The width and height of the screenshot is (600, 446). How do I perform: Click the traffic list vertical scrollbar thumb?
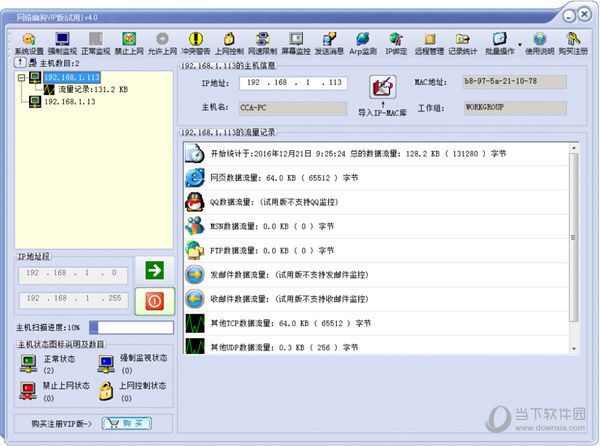tap(574, 237)
